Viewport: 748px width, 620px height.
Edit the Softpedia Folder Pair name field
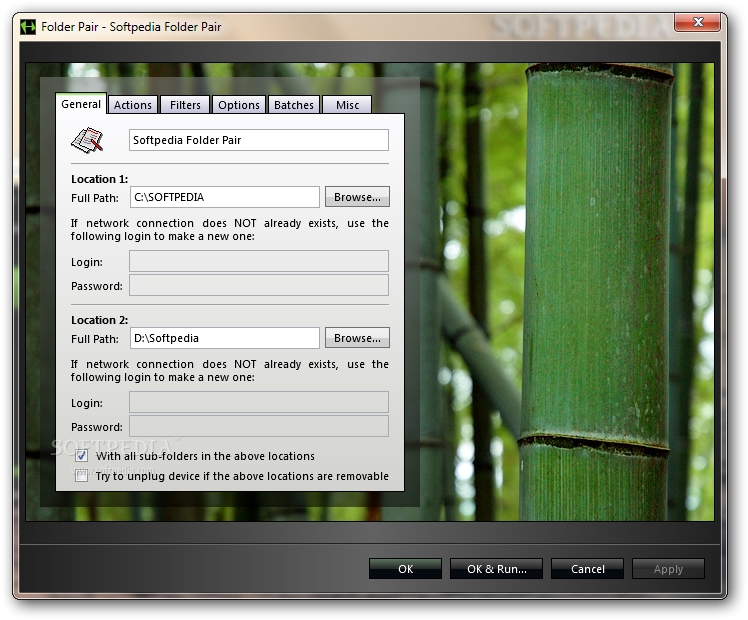(x=259, y=140)
